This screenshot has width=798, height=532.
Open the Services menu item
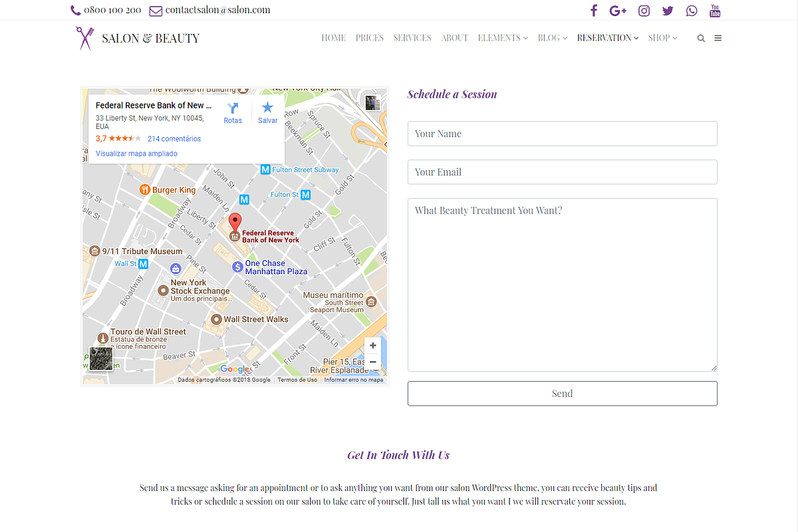412,38
